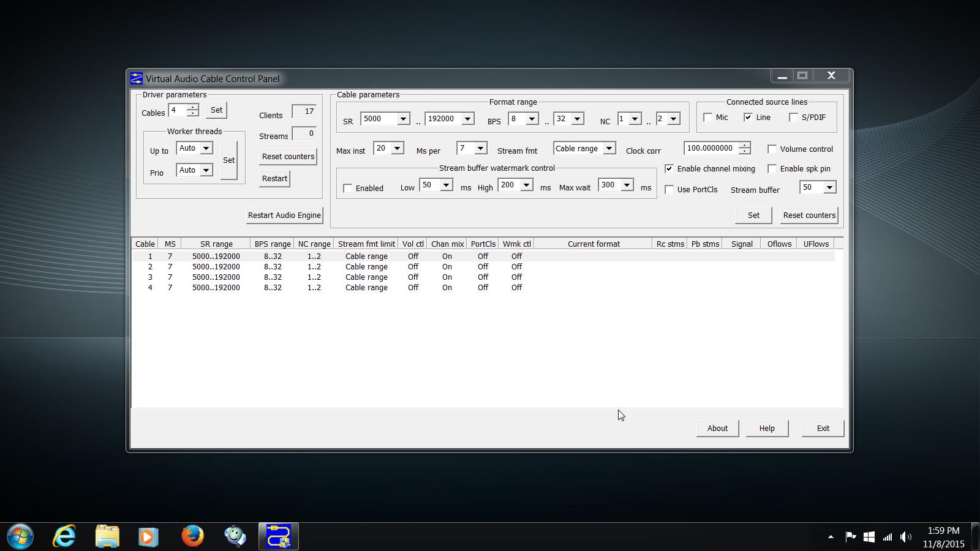The height and width of the screenshot is (551, 980).
Task: Toggle the Mic source line checkbox
Action: pyautogui.click(x=708, y=118)
